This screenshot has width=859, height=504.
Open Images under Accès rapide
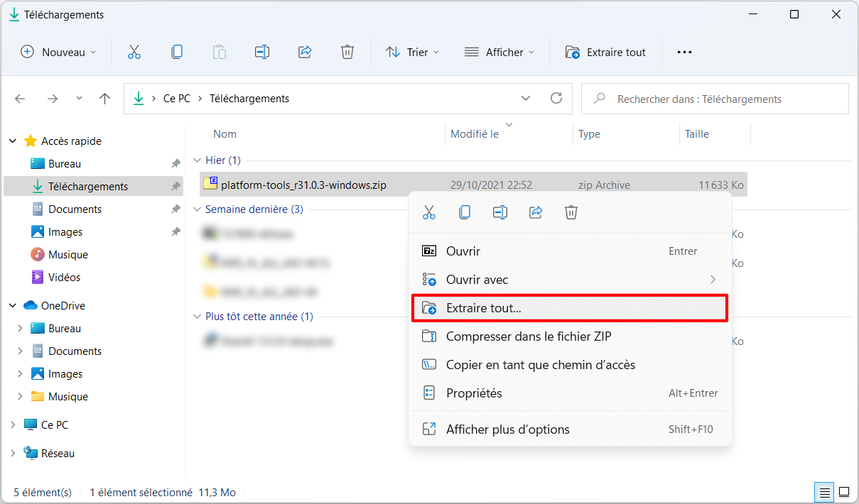click(65, 232)
